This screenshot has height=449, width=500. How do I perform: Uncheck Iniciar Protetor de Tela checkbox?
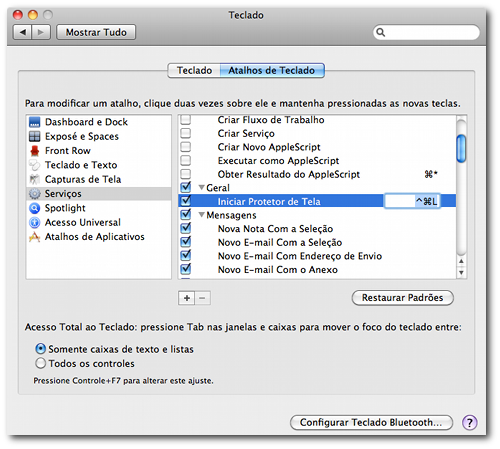[185, 201]
